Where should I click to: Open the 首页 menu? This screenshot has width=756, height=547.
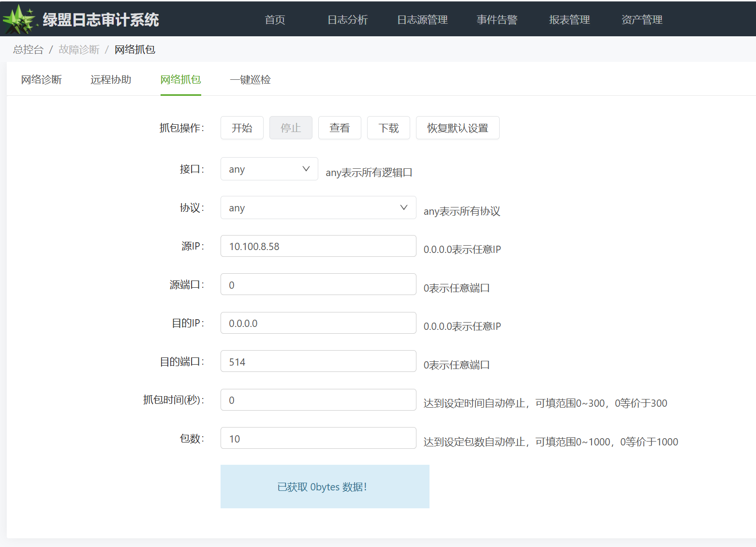pyautogui.click(x=275, y=20)
